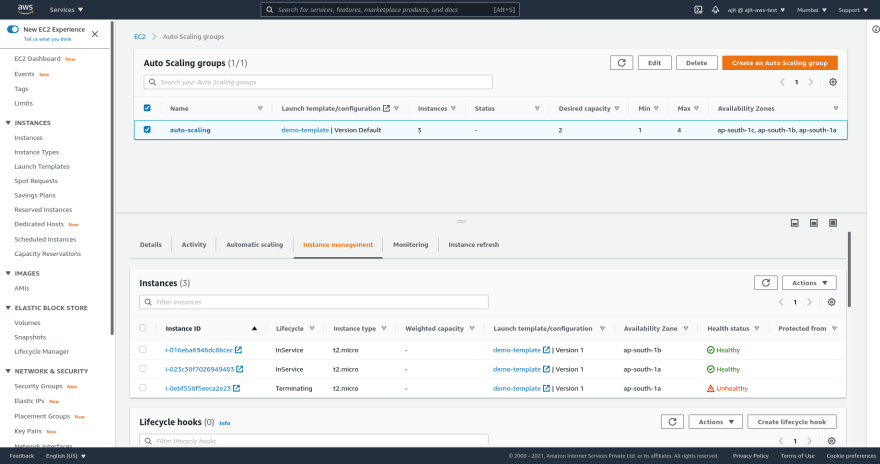Minimize the split details panel

click(795, 223)
